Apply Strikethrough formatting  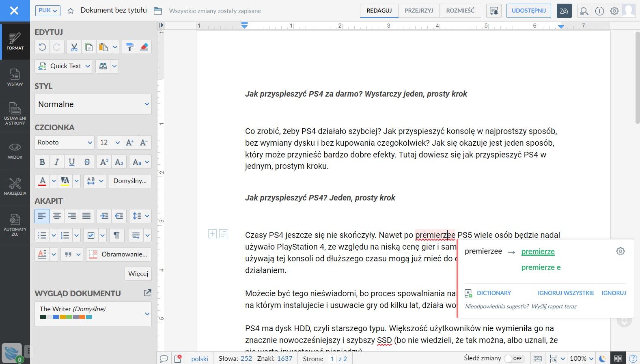[x=87, y=162]
